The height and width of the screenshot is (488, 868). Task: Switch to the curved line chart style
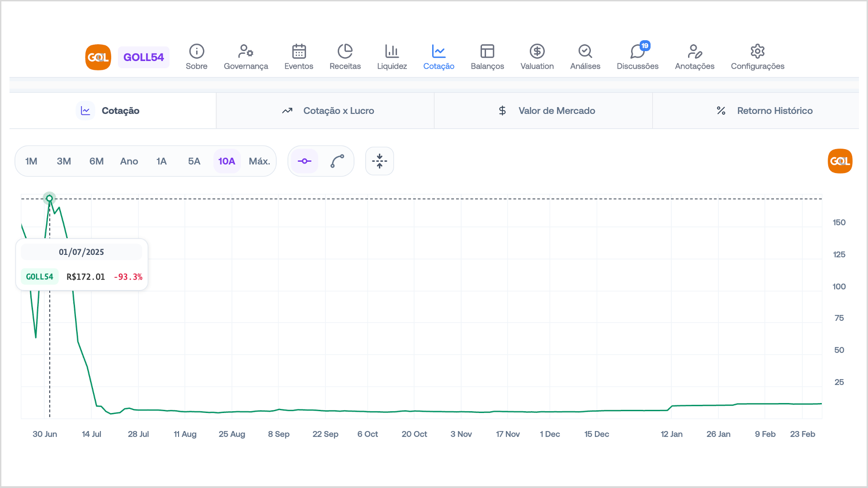(337, 161)
